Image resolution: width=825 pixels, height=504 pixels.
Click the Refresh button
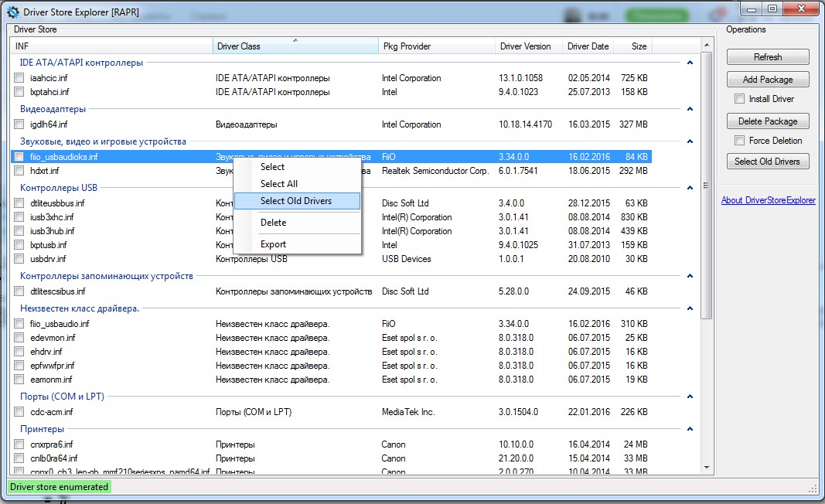pos(768,57)
